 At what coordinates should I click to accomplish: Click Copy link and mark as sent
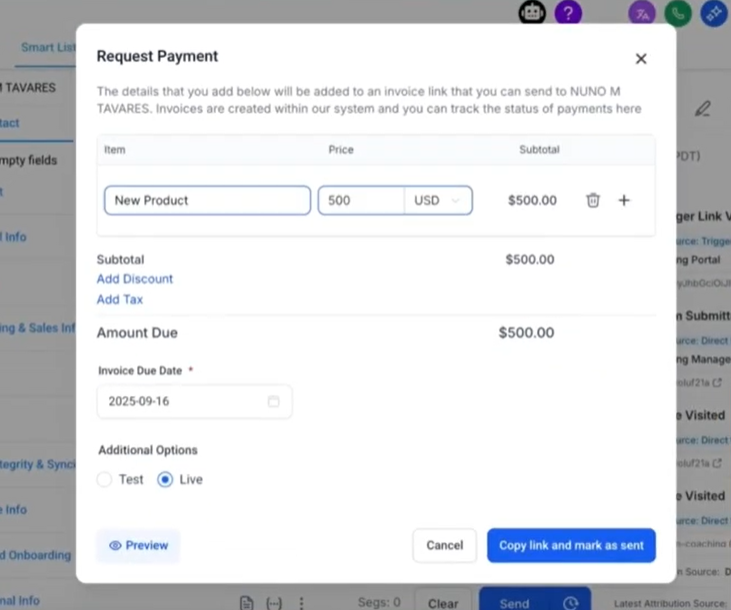click(572, 545)
